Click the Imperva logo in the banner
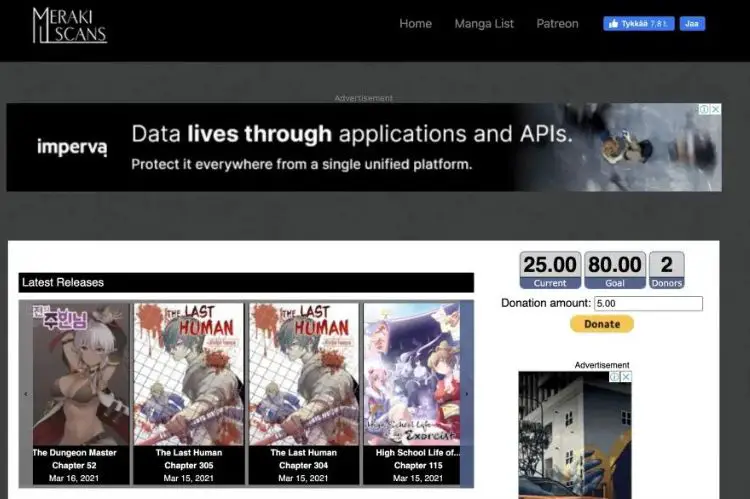 pos(72,146)
